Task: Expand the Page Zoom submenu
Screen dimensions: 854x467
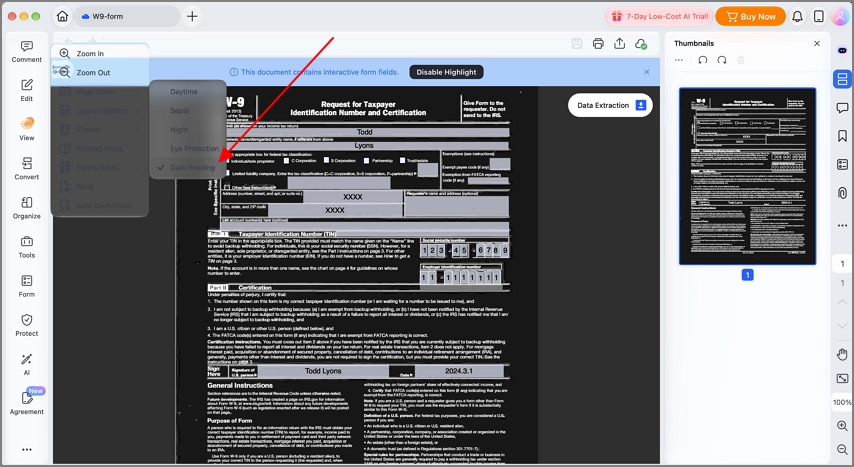Action: tap(100, 92)
